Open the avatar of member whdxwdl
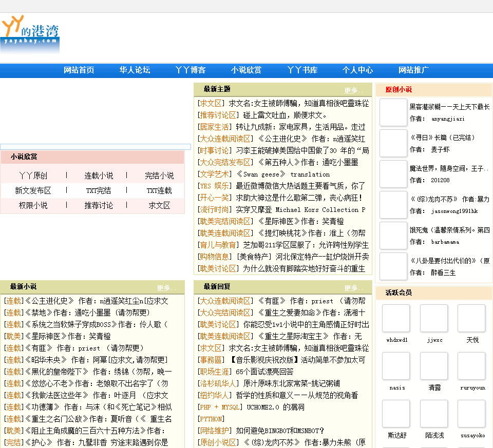The image size is (493, 448). (x=396, y=318)
